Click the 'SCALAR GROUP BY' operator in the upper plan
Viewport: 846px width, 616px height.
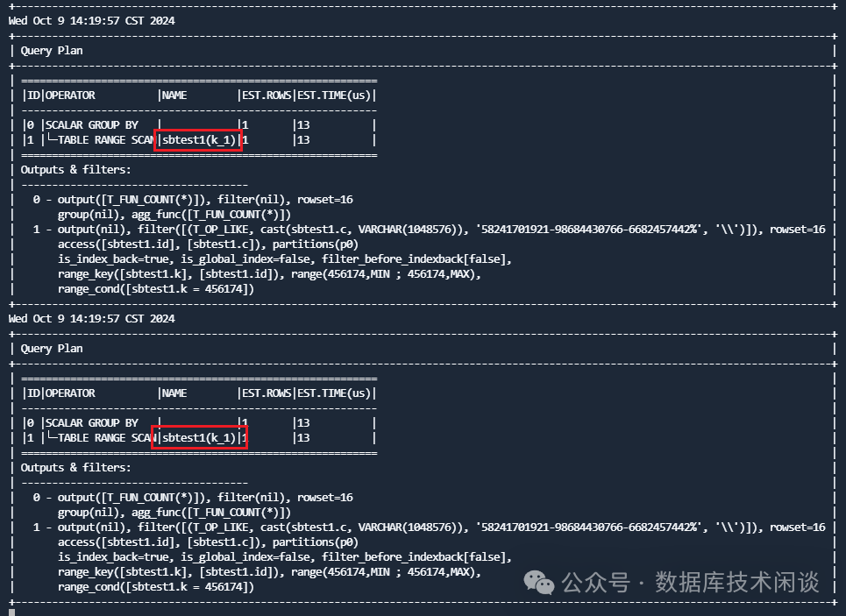[x=92, y=125]
